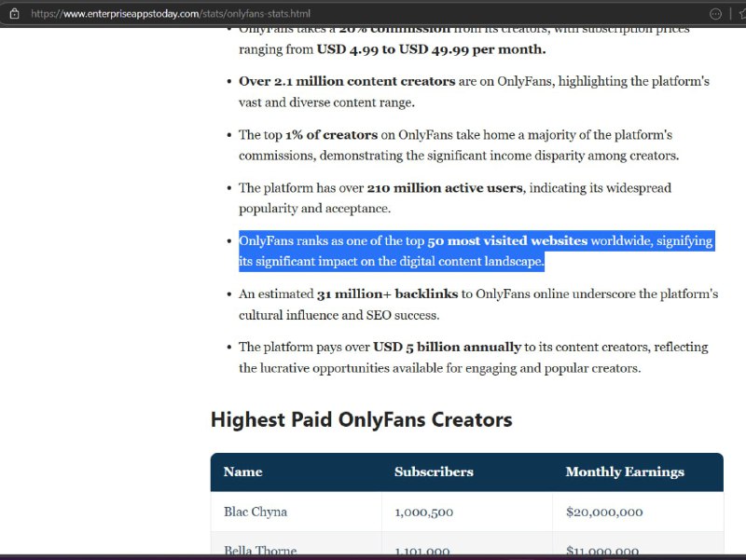This screenshot has height=560, width=746.
Task: Click the text 'popularity and acceptance.'
Action: (x=314, y=209)
